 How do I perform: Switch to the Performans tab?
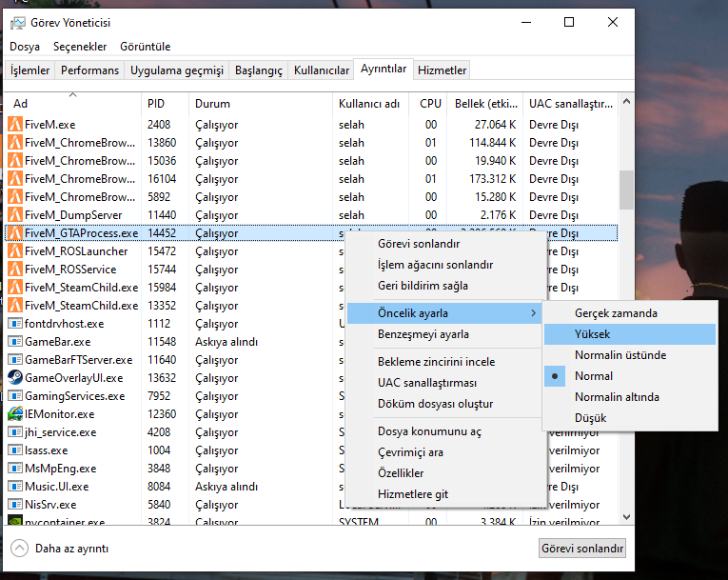click(89, 70)
